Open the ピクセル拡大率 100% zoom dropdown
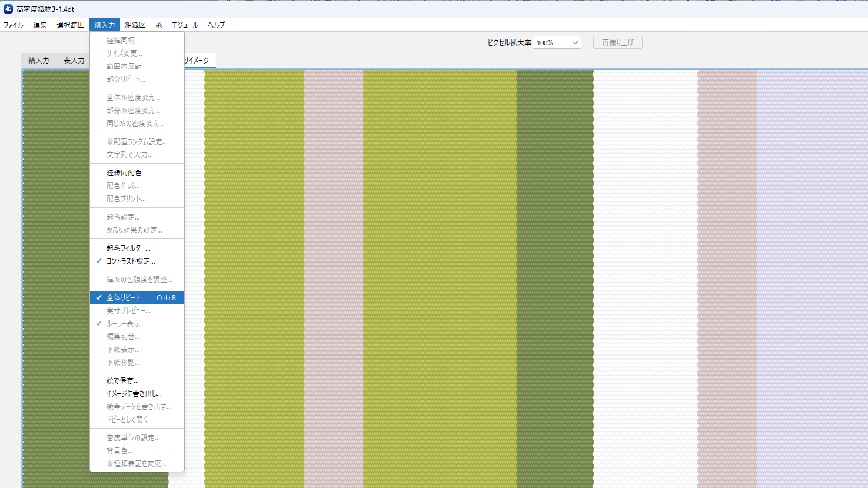868x488 pixels. coord(557,43)
